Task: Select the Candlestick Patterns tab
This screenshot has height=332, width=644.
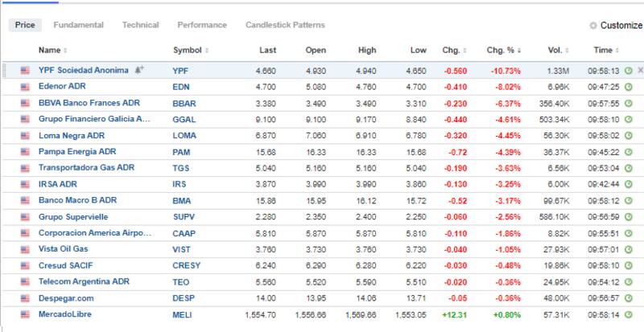Action: pos(284,25)
